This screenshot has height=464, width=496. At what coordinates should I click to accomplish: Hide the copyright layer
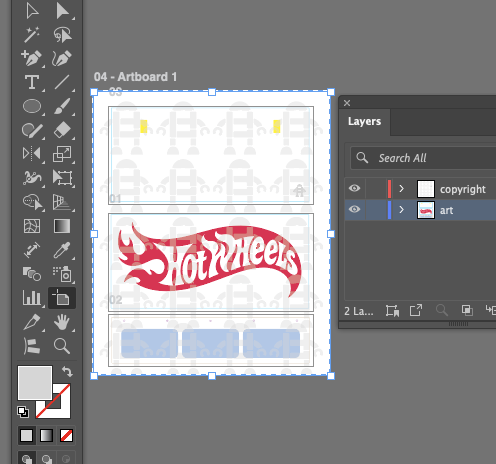click(x=354, y=188)
